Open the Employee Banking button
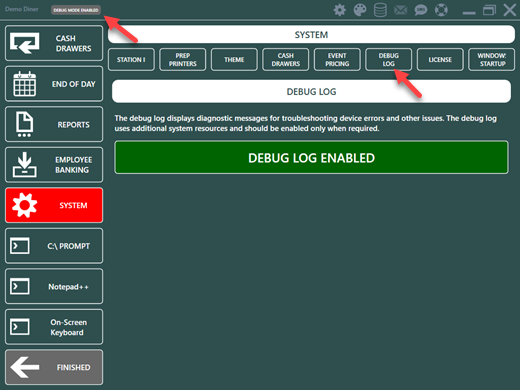 54,165
